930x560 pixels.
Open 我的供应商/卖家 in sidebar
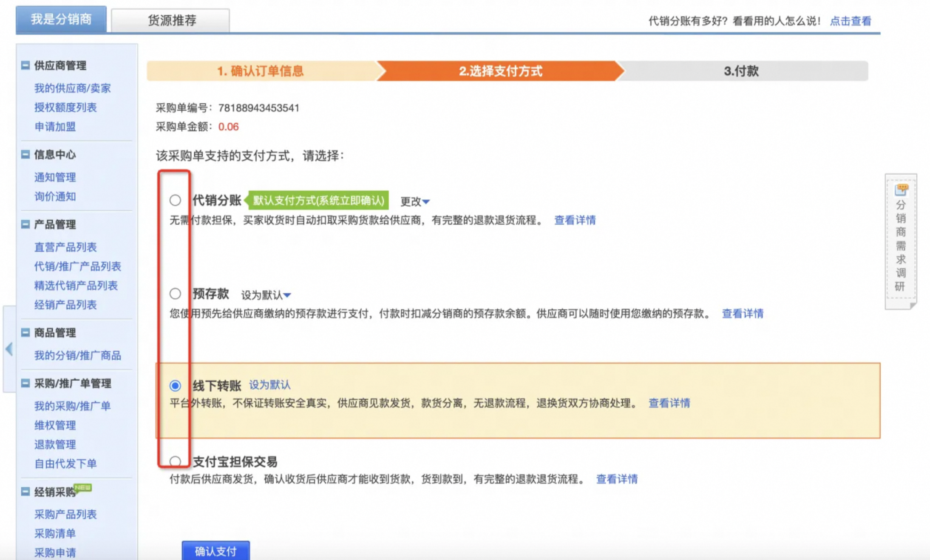73,88
